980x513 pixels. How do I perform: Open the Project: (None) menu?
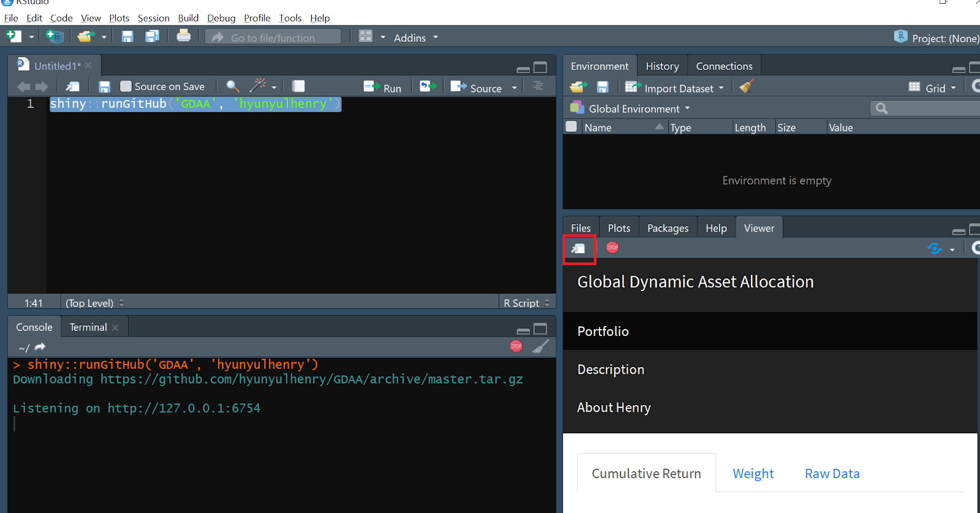click(x=937, y=38)
